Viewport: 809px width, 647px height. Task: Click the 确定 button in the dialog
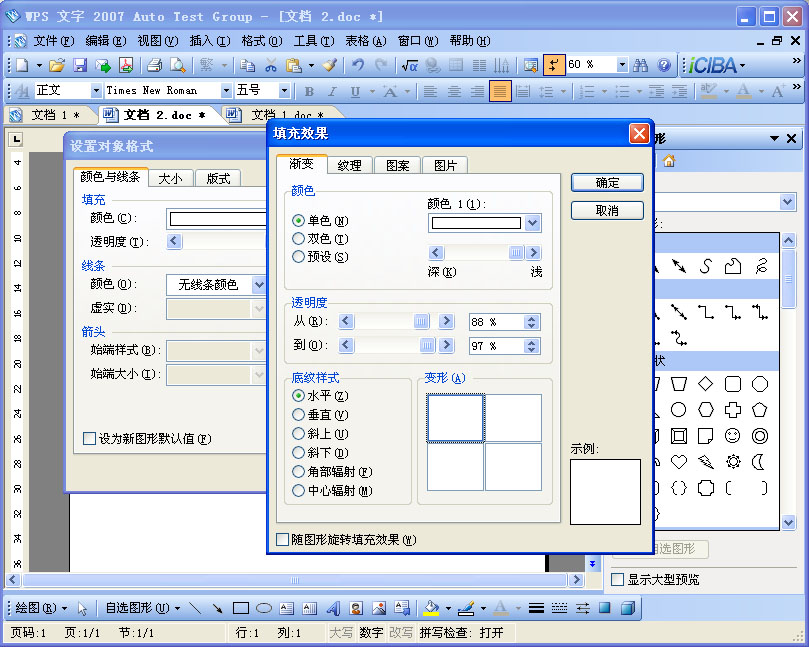[606, 182]
